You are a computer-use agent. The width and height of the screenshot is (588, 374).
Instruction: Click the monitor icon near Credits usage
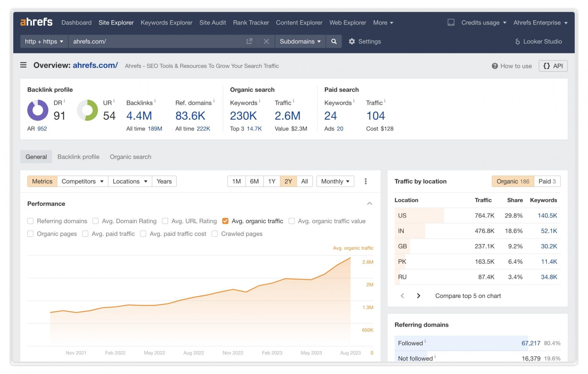(451, 23)
